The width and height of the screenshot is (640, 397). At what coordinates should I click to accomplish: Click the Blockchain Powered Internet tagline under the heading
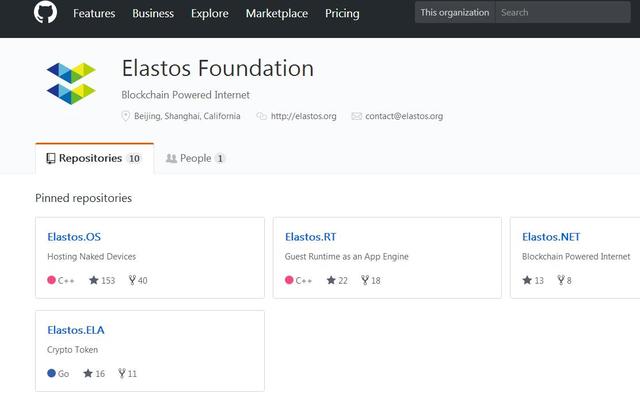[x=185, y=95]
